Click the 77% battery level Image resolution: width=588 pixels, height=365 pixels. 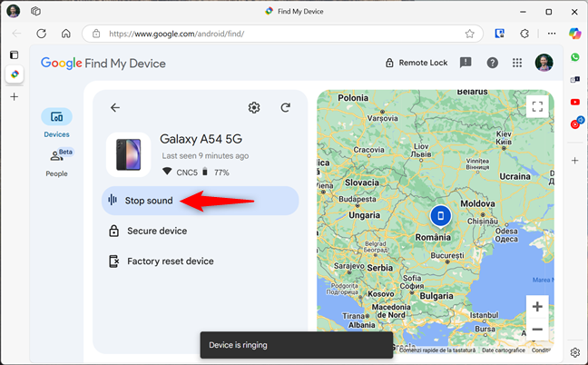click(x=221, y=173)
